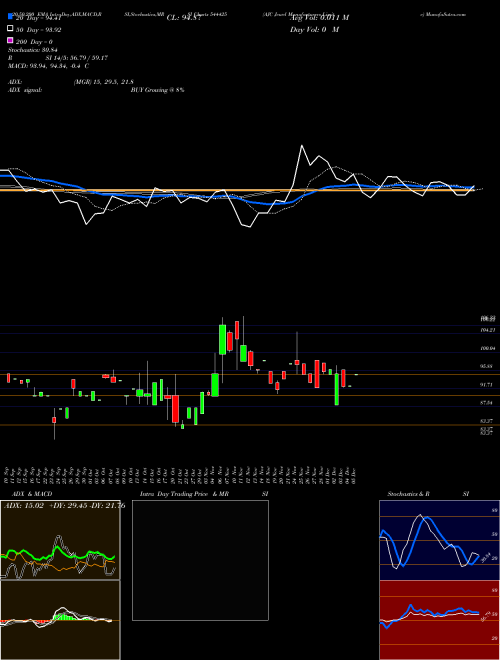Click the ADX (MGR) values line

(71, 82)
